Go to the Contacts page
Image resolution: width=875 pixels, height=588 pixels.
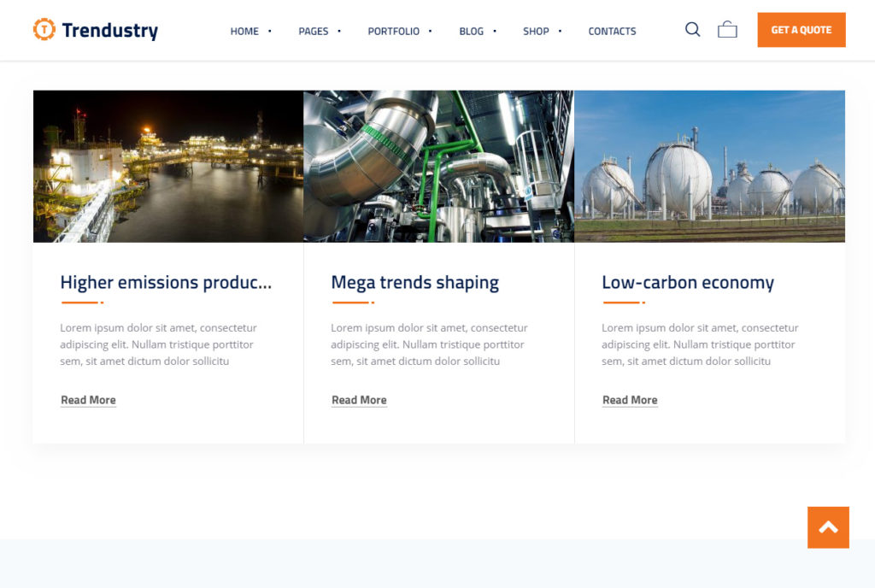[x=612, y=31]
